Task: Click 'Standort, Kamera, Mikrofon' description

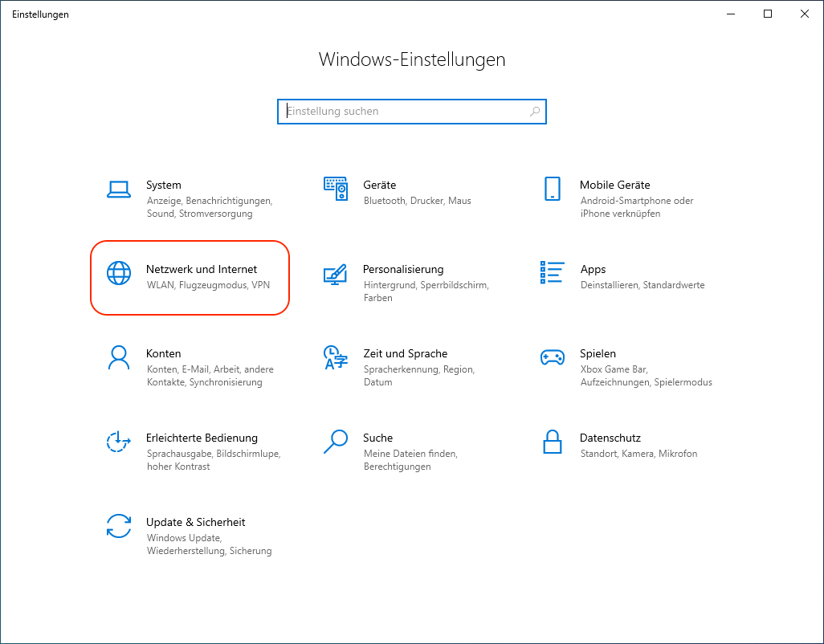Action: (638, 454)
